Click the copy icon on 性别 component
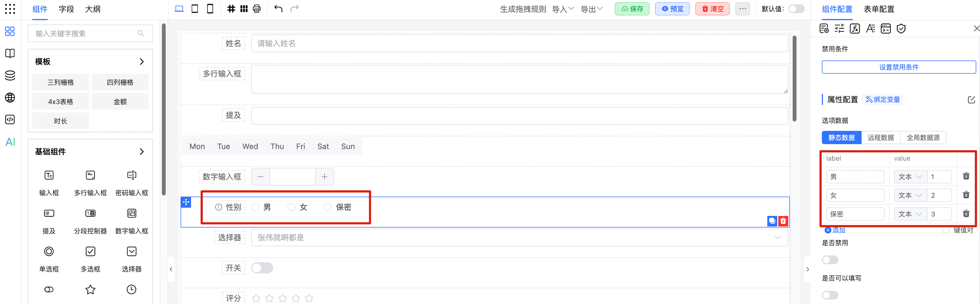Viewport: 980px width, 304px height. pyautogui.click(x=772, y=221)
